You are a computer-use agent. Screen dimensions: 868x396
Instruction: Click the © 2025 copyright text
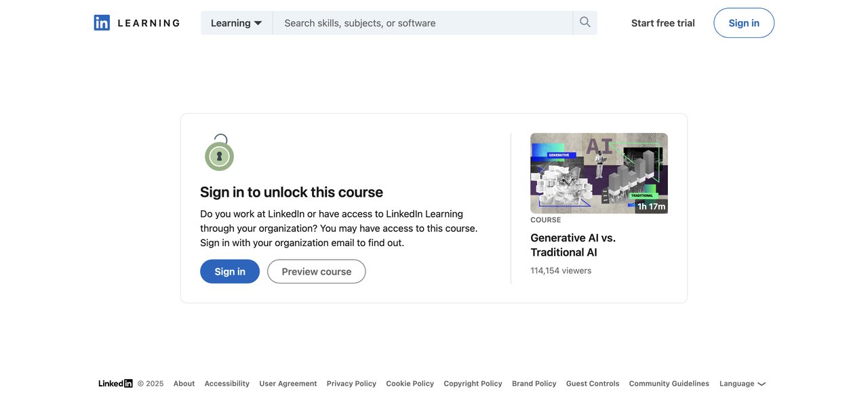click(151, 384)
